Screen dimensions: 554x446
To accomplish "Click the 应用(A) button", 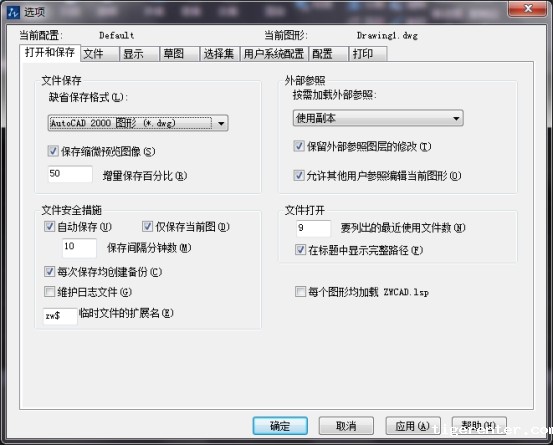I will [413, 426].
